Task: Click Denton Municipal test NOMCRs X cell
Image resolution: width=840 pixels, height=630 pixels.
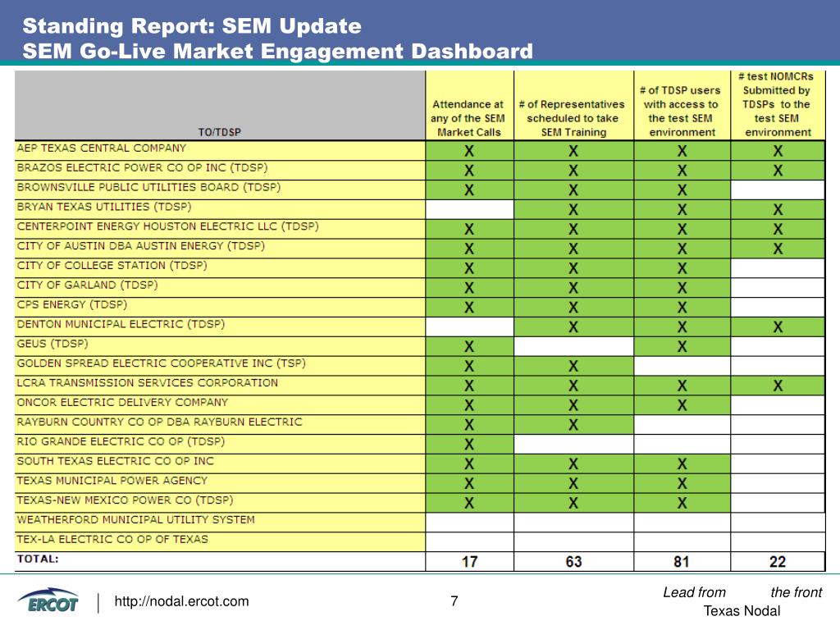Action: (778, 326)
